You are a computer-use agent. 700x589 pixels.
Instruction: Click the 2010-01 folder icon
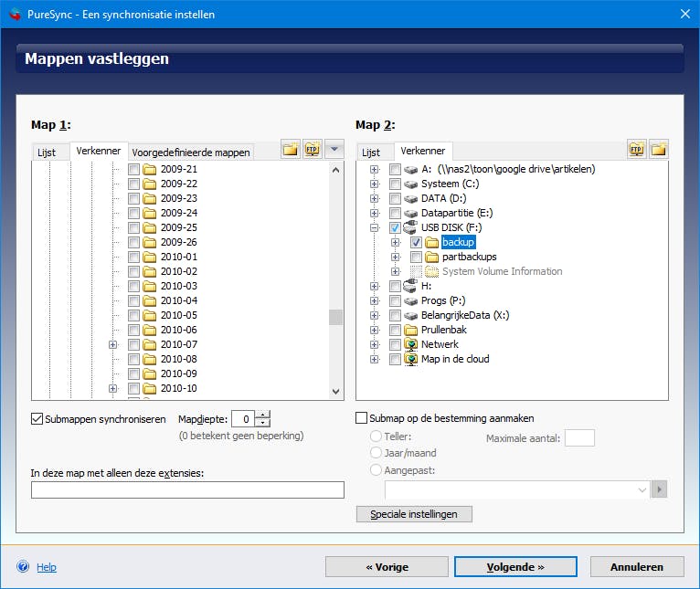tap(150, 257)
